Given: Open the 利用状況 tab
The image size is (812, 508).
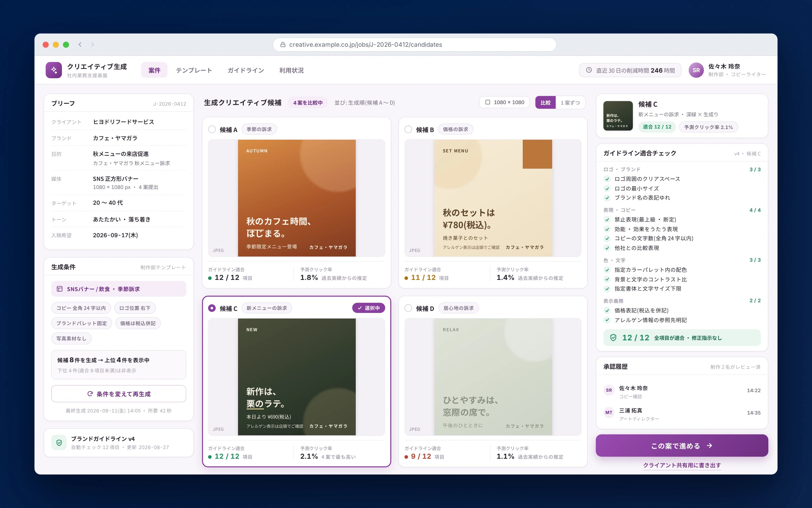Looking at the screenshot, I should pos(291,70).
